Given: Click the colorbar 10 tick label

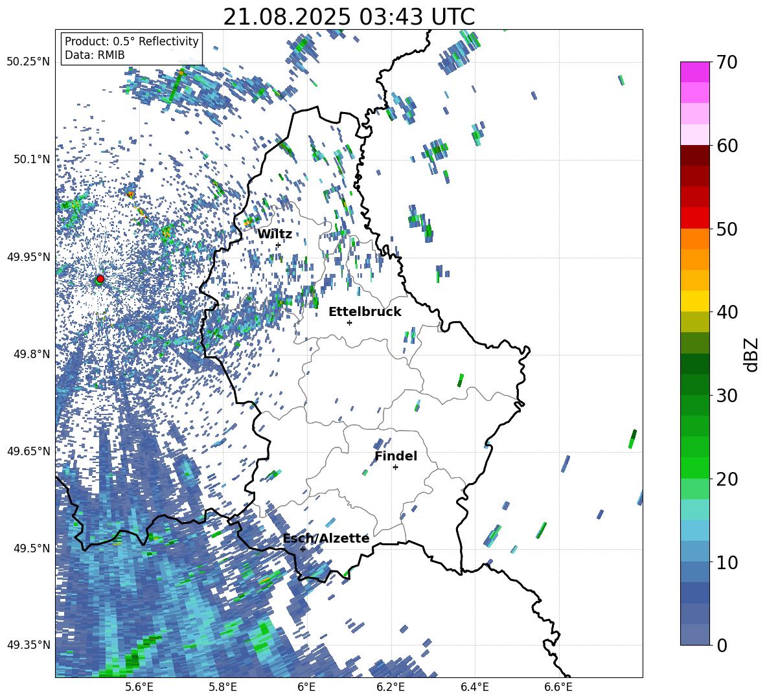Looking at the screenshot, I should 727,562.
